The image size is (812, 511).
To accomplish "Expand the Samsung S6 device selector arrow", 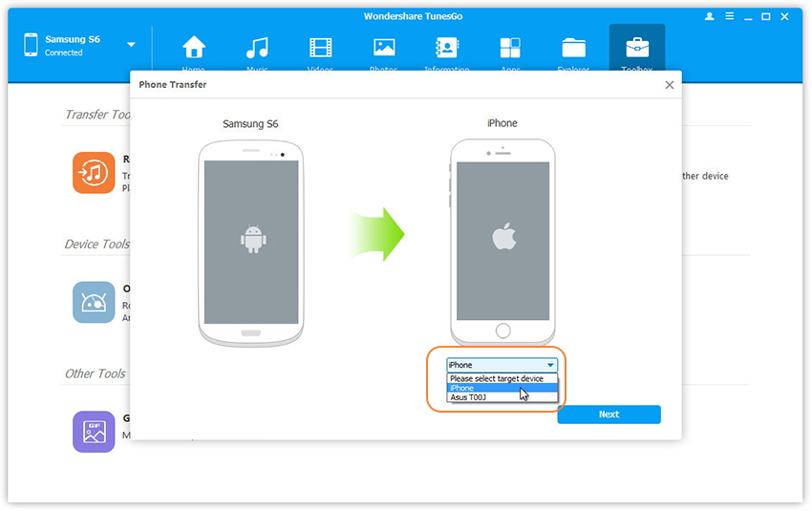I will pyautogui.click(x=131, y=45).
